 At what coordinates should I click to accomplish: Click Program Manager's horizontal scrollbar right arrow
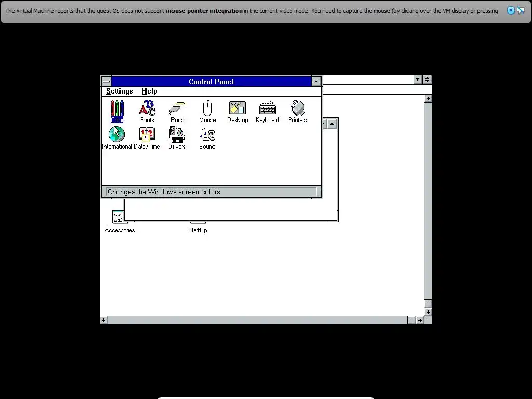pos(420,320)
